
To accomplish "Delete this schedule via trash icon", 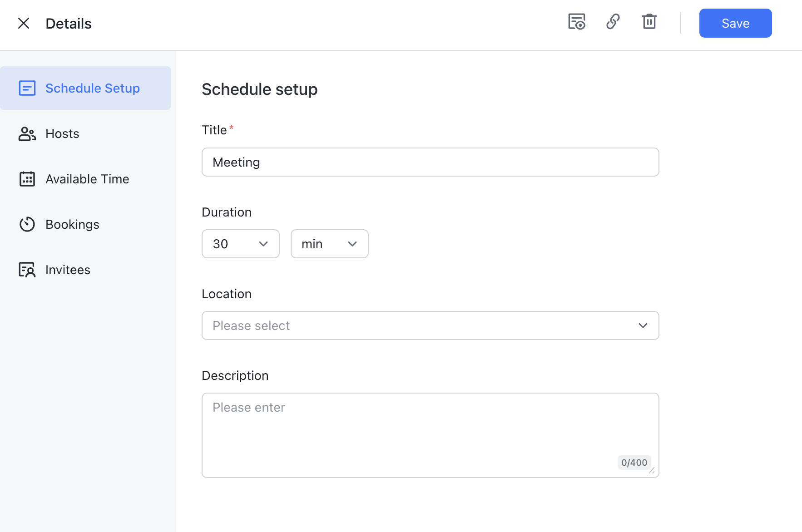I will [x=649, y=21].
